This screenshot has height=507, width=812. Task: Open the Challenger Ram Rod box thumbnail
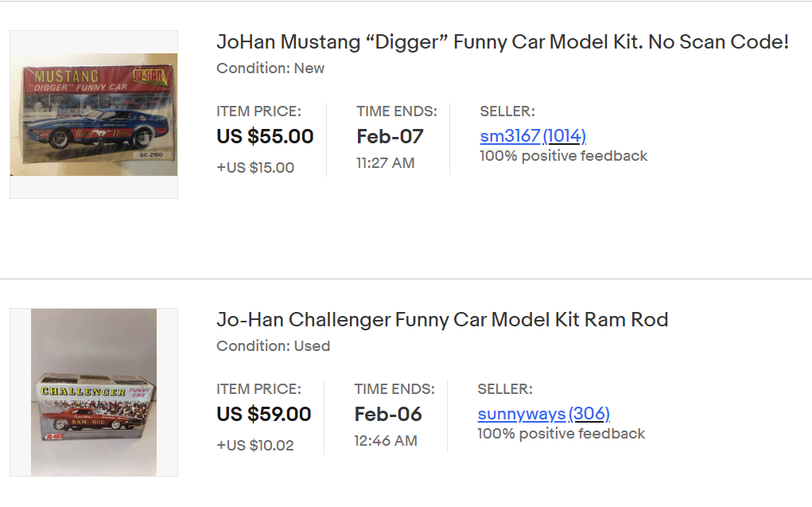(94, 392)
